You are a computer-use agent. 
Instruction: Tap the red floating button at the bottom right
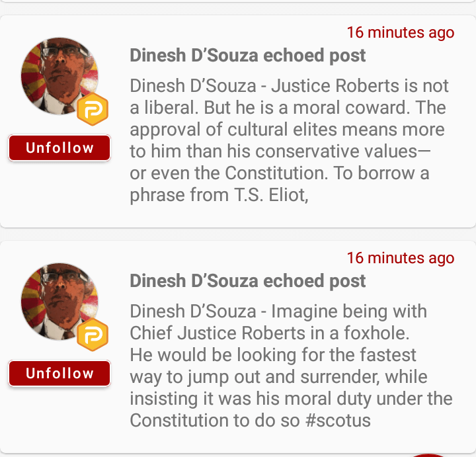coord(430,454)
